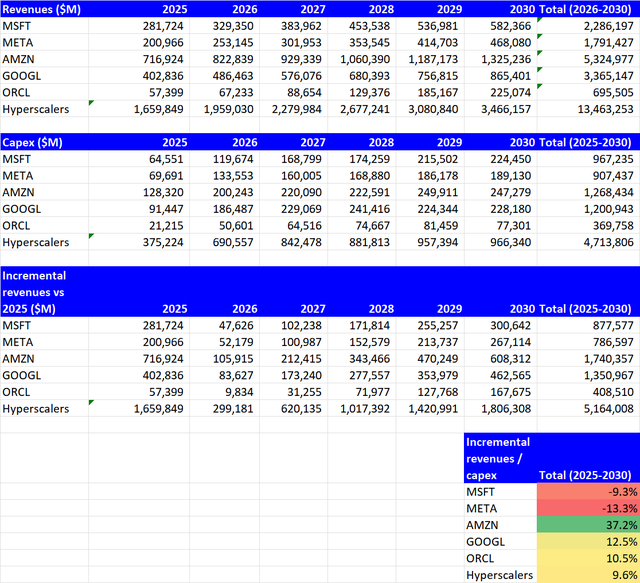The image size is (640, 583).
Task: Click Hyperscalers ratio cell 9.6%
Action: pos(588,575)
